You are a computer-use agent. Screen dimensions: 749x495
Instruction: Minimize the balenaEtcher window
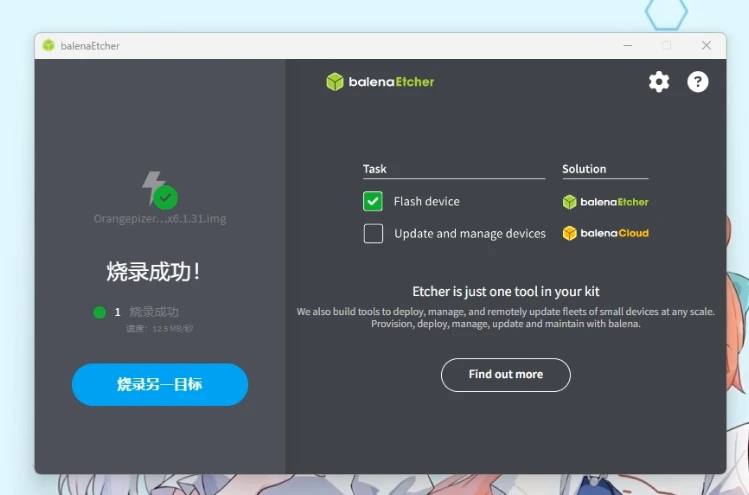pos(628,45)
